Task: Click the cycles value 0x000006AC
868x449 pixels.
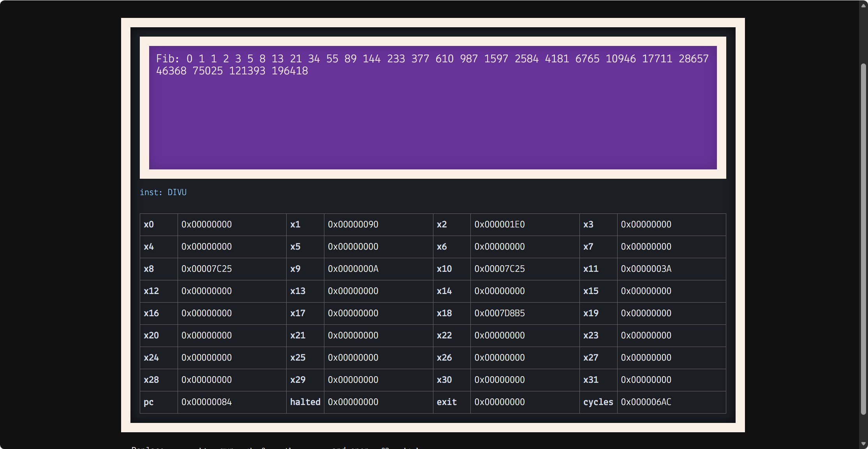Action: pyautogui.click(x=646, y=402)
